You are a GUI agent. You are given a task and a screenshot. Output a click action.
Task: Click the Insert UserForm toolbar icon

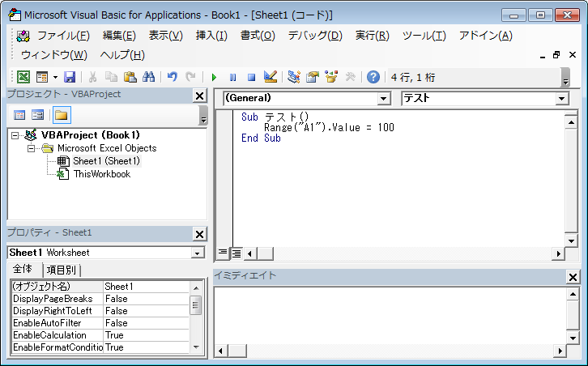point(42,77)
